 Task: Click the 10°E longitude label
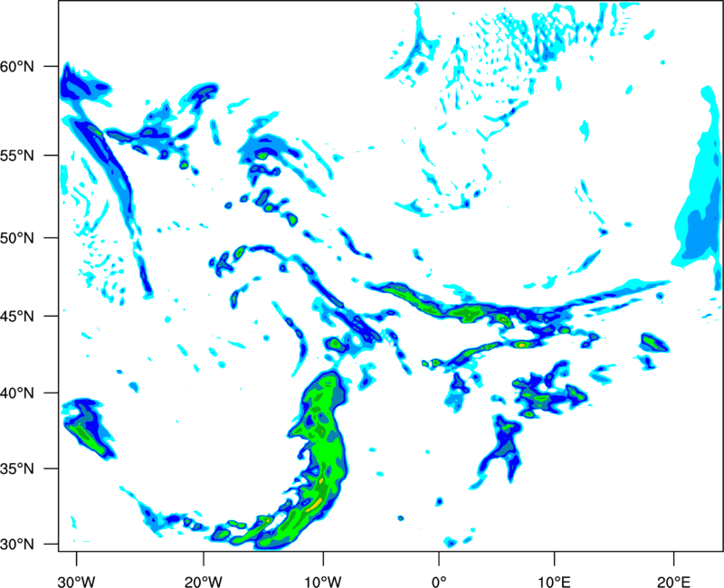point(554,582)
